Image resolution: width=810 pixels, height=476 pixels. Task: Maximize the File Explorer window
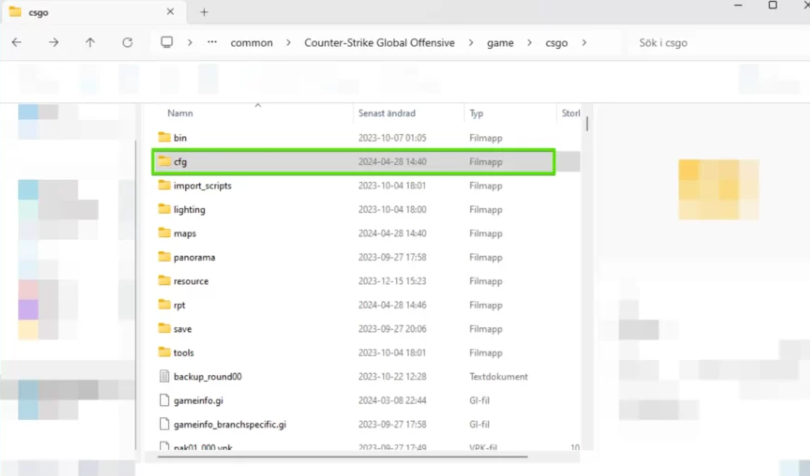click(773, 5)
